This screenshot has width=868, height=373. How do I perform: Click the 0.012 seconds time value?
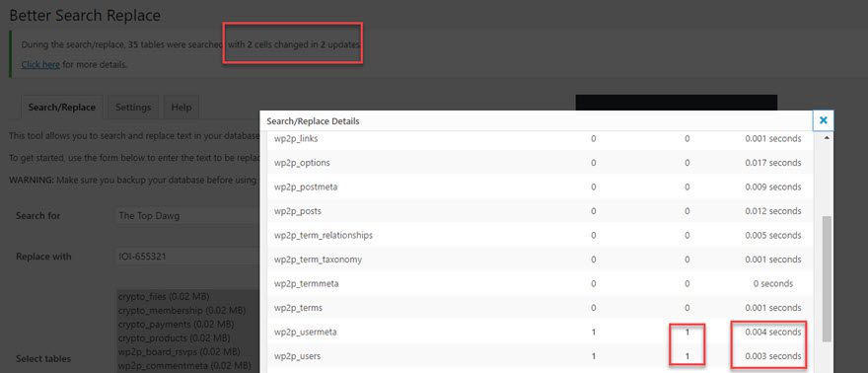click(x=772, y=211)
